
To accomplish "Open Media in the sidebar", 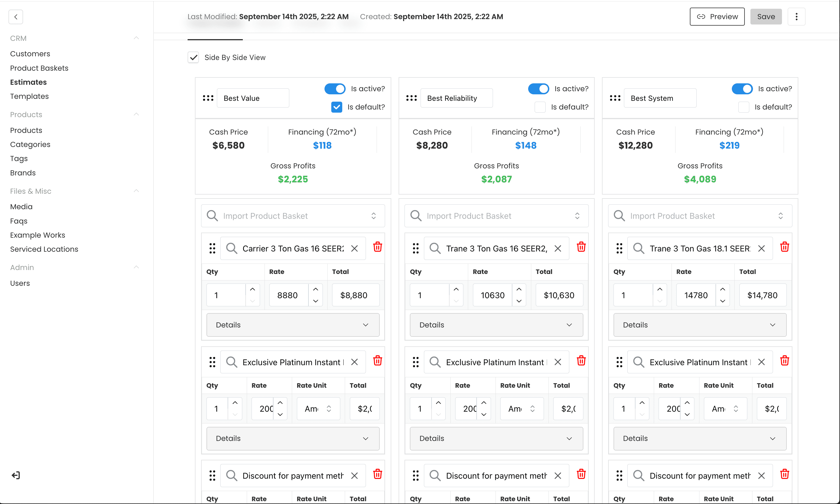I will pos(21,206).
